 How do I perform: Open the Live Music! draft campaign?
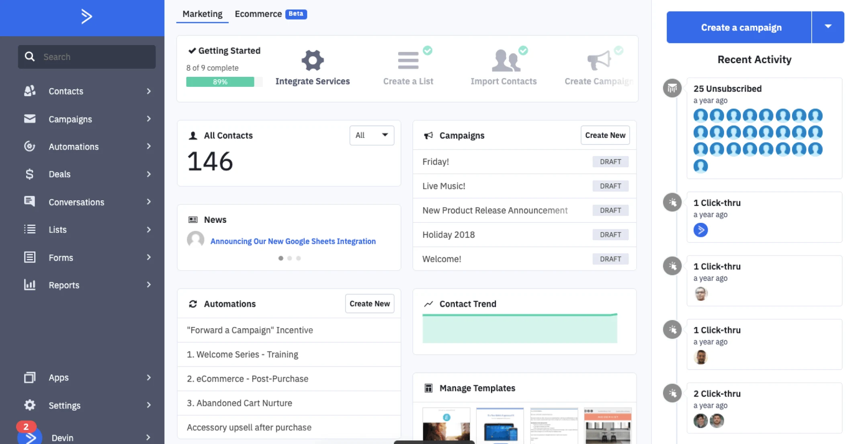click(524, 186)
